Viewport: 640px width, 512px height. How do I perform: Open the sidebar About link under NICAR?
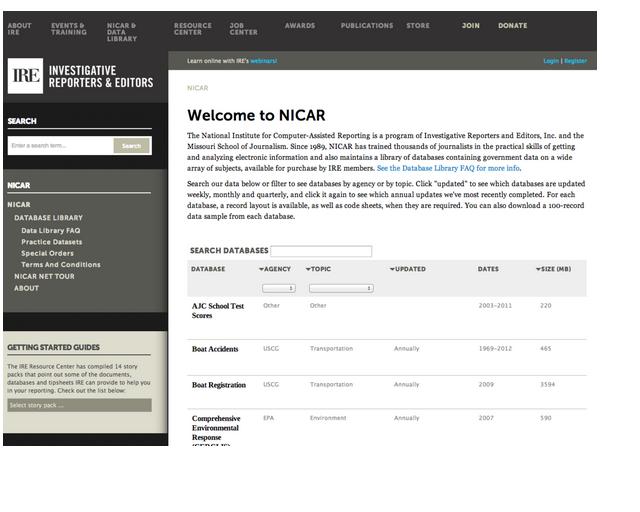(27, 288)
